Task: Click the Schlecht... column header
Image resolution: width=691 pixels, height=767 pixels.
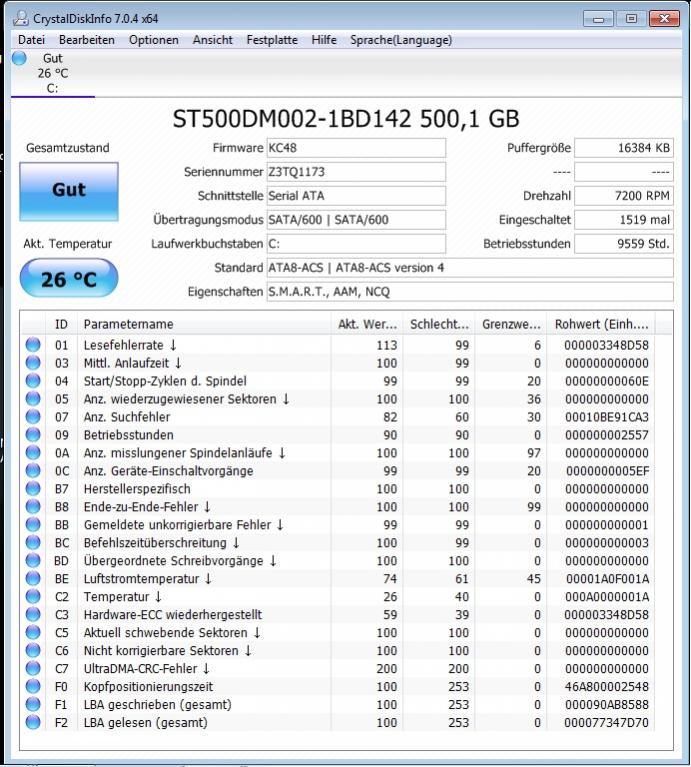Action: 439,324
